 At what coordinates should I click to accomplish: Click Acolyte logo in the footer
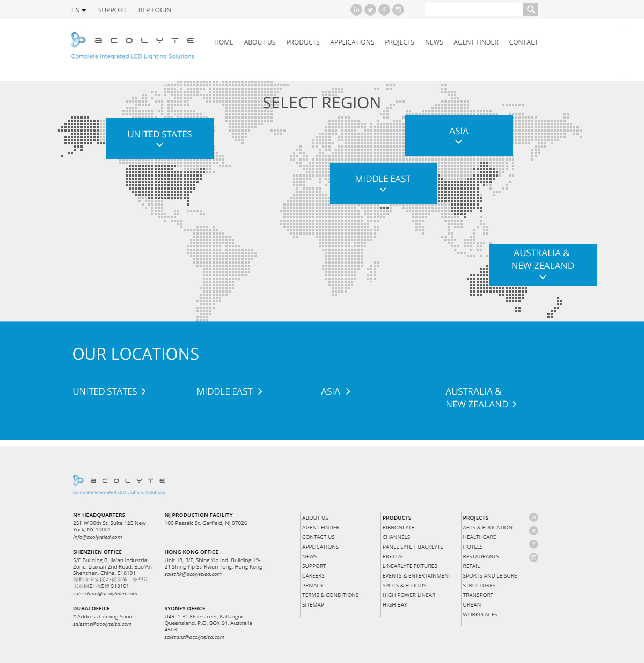[x=119, y=484]
